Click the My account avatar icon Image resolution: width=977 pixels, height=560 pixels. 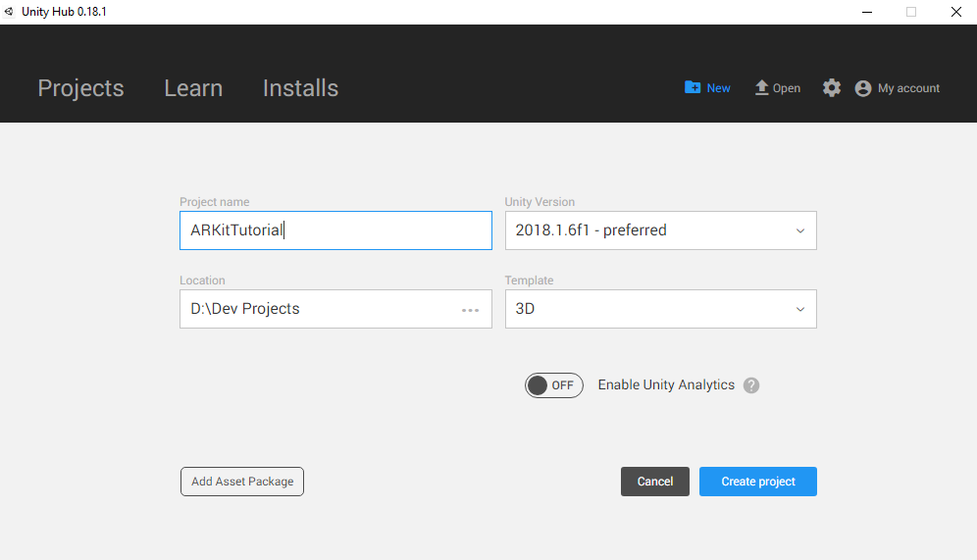(x=863, y=88)
